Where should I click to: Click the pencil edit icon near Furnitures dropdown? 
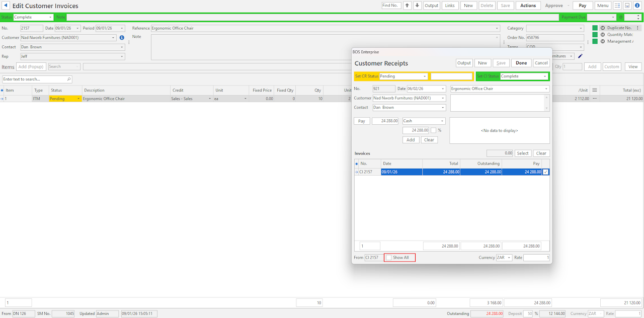pos(580,56)
